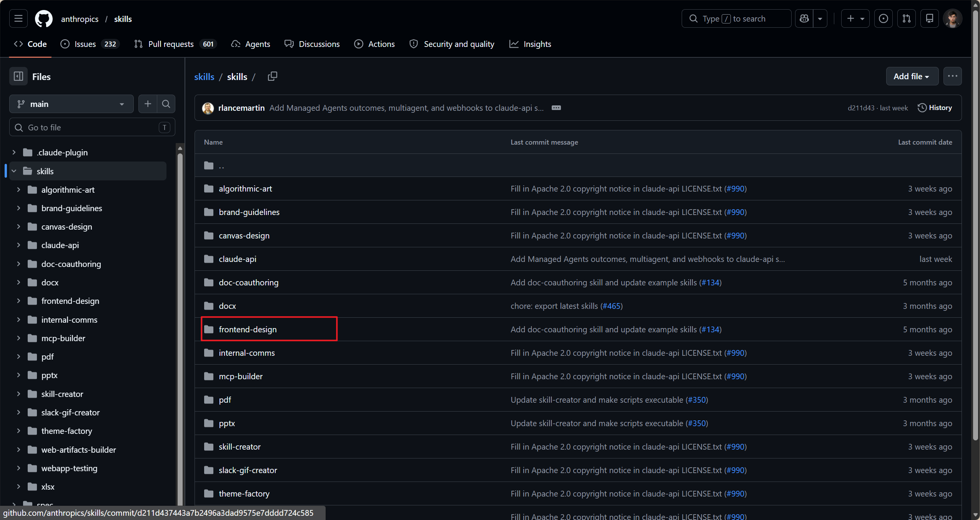Open doc-coauthoring folder in file list

(x=248, y=282)
